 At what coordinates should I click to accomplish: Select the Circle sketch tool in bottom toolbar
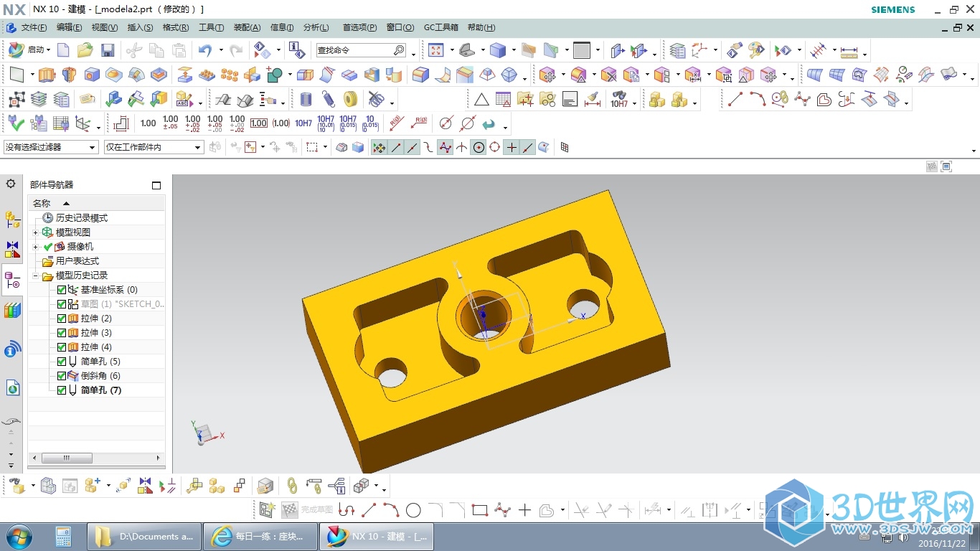(413, 510)
